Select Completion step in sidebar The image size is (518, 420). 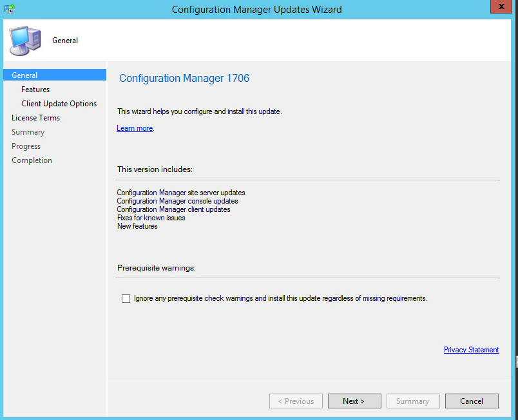(32, 160)
